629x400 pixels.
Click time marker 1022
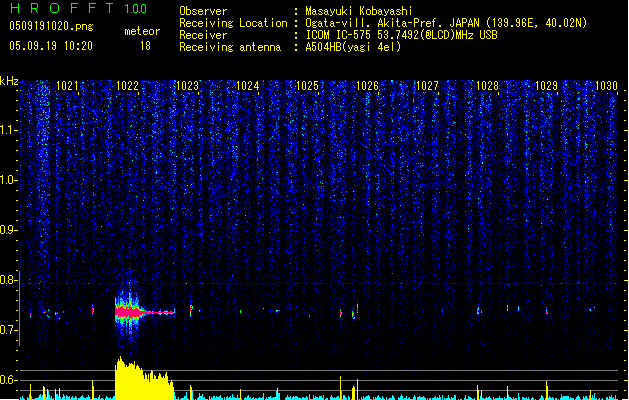(127, 86)
